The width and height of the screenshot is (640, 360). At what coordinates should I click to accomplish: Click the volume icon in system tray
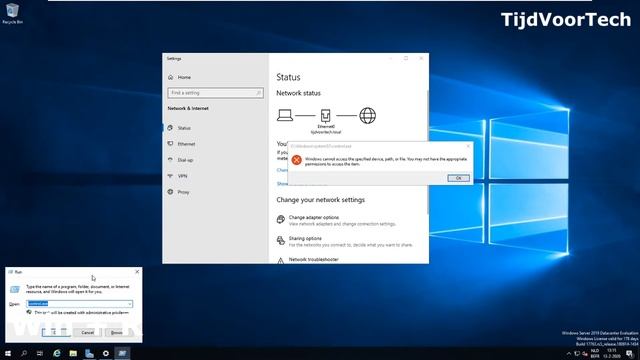click(x=584, y=353)
